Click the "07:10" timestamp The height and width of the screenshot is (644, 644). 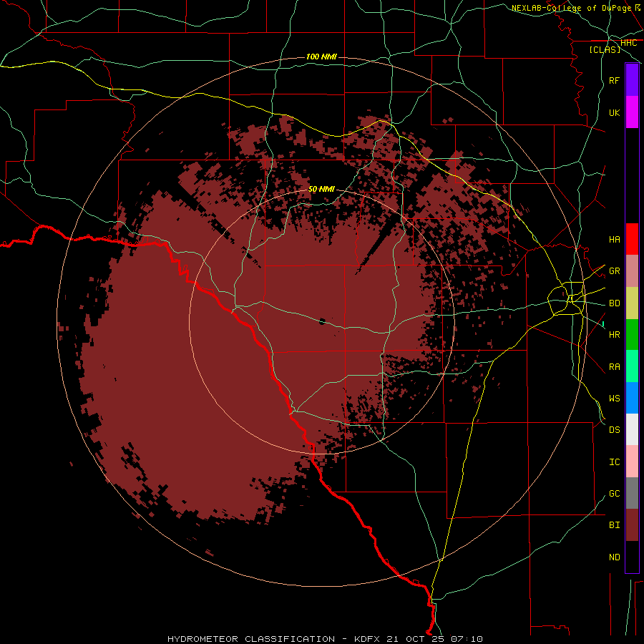click(x=467, y=639)
